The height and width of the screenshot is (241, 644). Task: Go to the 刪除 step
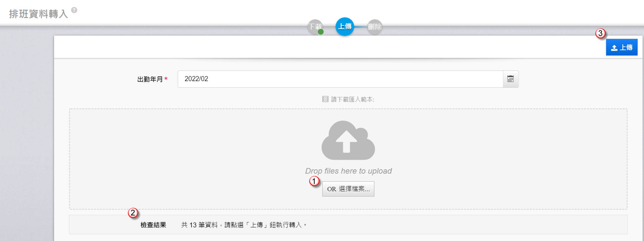pos(375,27)
